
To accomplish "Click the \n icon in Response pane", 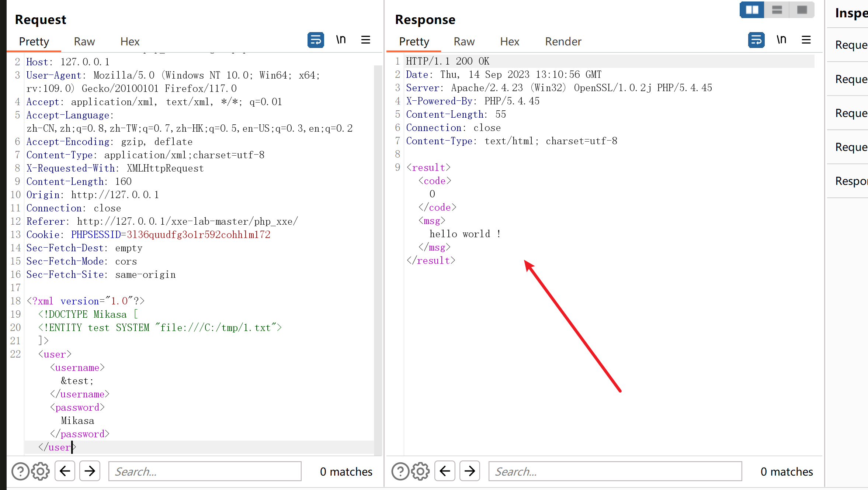I will 781,40.
